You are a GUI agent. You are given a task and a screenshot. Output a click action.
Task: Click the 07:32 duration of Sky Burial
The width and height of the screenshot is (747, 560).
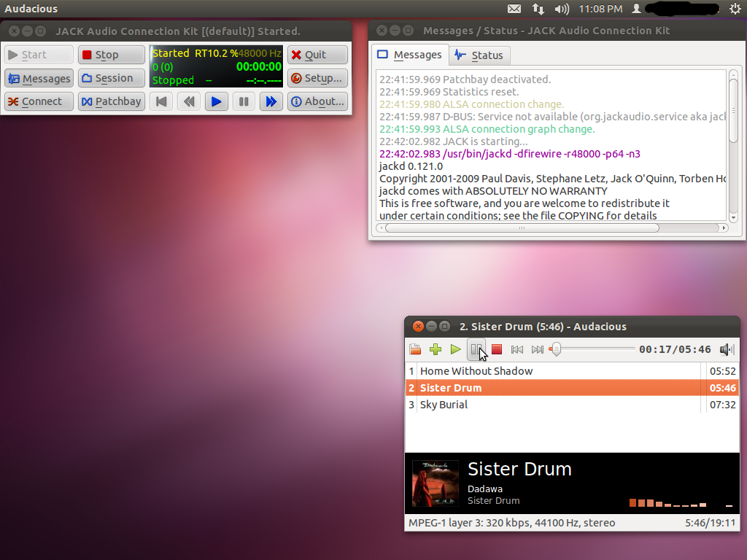pos(723,405)
